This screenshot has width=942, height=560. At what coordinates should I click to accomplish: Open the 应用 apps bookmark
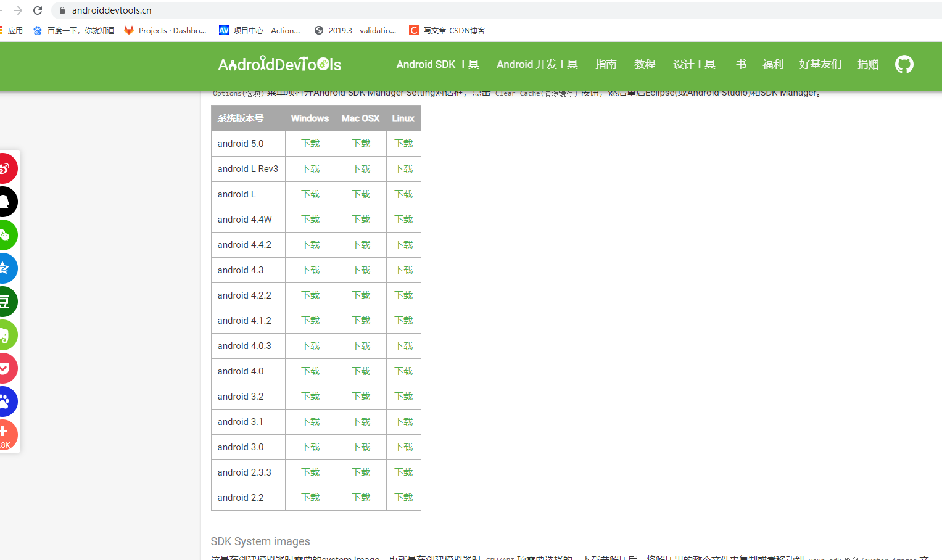coord(11,30)
